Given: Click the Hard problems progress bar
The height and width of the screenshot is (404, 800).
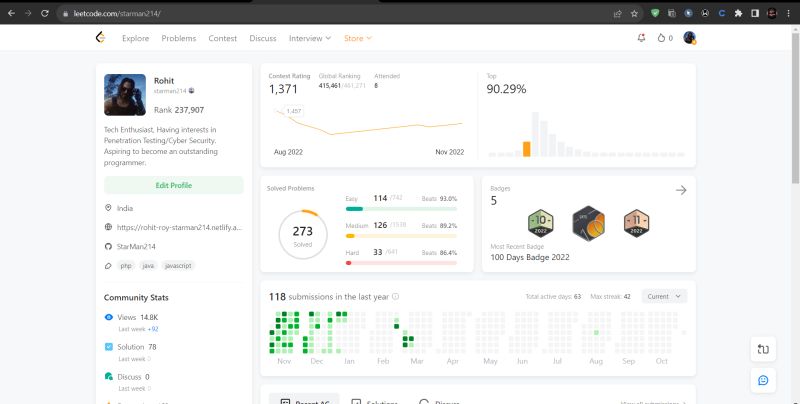Looking at the screenshot, I should coord(401,263).
